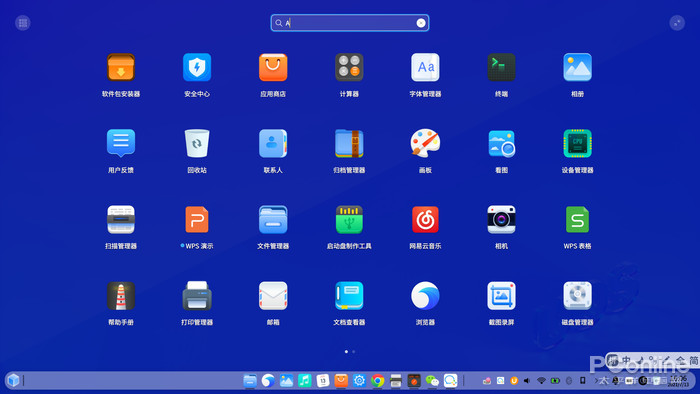Screen dimensions: 700x394
Task: Click the battery indicator in tray
Action: pyautogui.click(x=555, y=381)
